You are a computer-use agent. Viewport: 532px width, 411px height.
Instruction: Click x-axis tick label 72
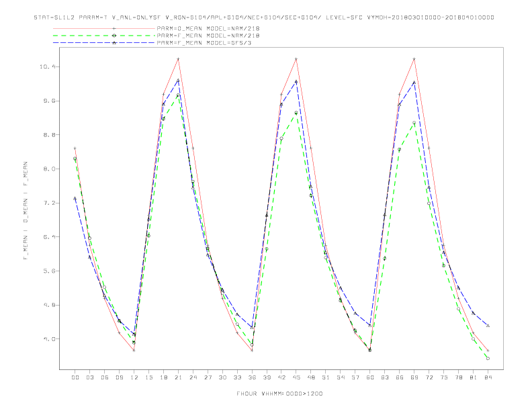point(429,377)
